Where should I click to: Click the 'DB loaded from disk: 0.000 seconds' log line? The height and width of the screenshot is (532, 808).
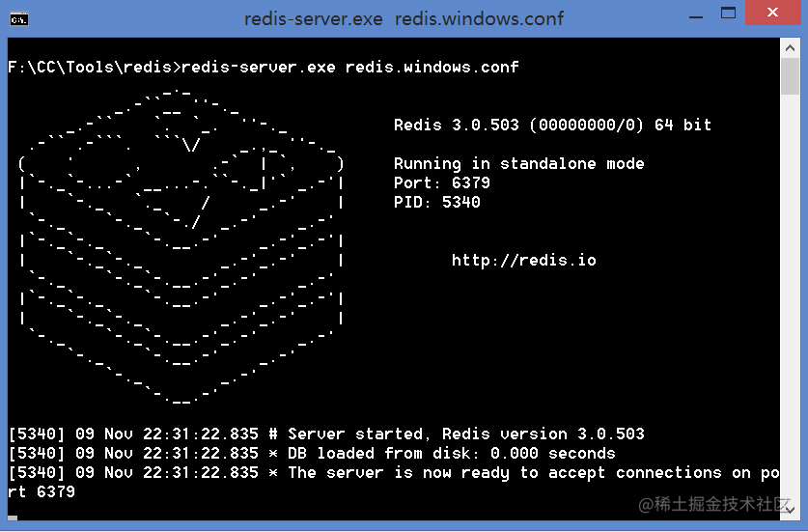coord(312,453)
